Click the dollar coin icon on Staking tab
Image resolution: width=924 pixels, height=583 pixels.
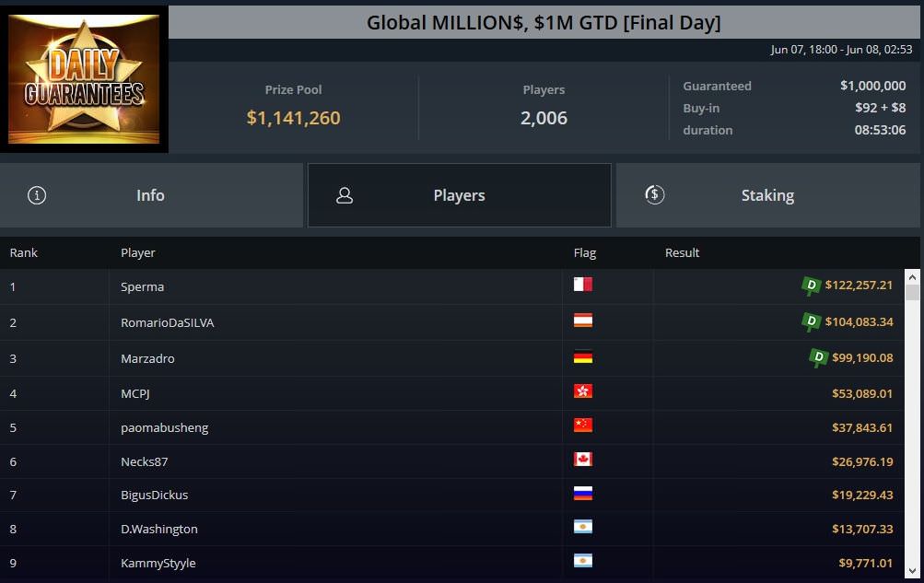[x=654, y=194]
